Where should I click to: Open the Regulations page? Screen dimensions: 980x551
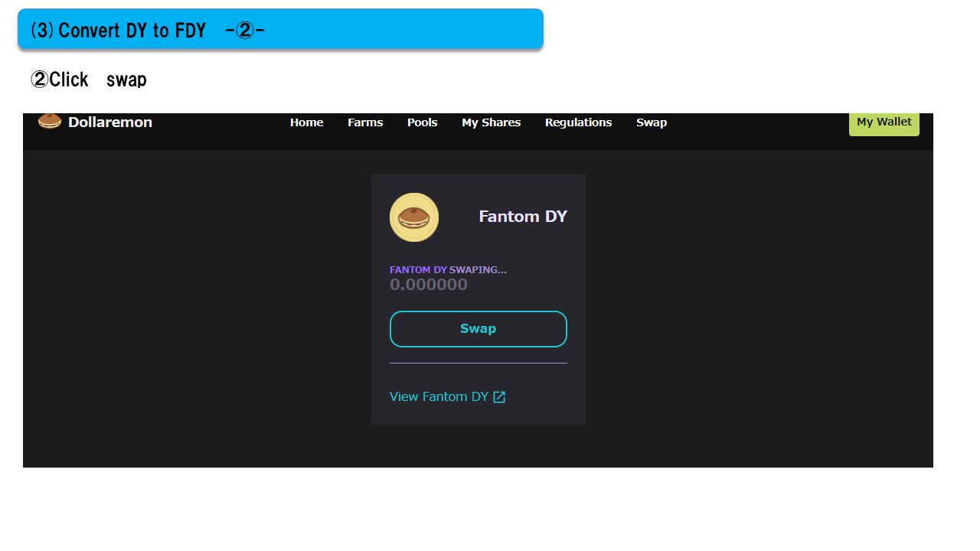579,122
